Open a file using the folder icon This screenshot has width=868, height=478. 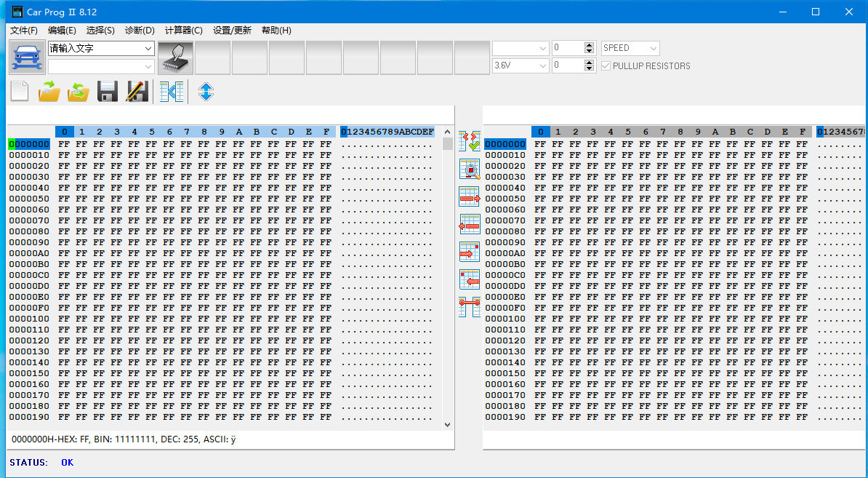coord(49,91)
